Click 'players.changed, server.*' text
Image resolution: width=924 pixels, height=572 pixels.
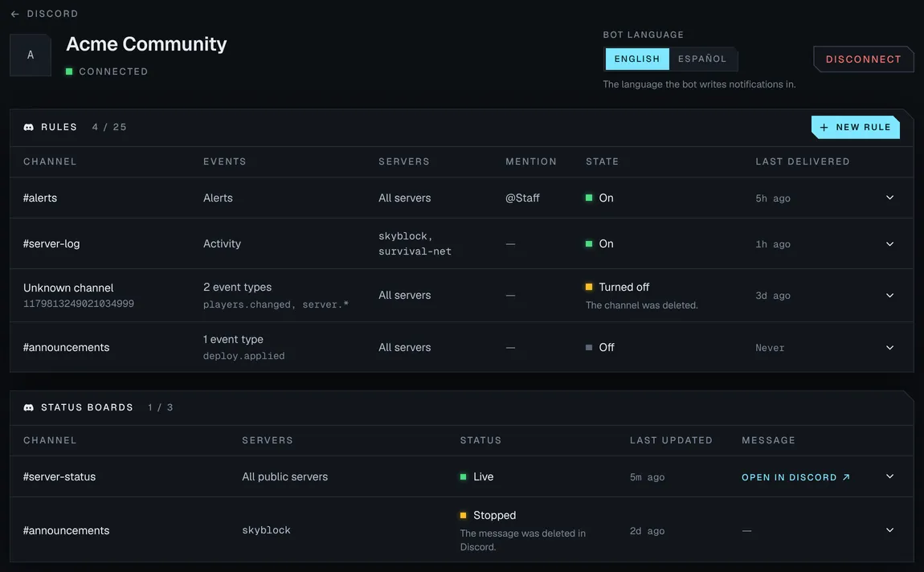coord(276,304)
